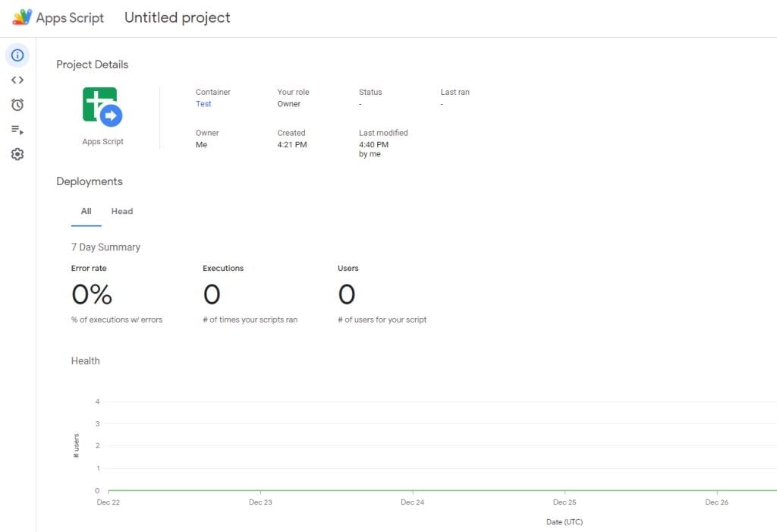Open the Editor code brackets icon

click(17, 80)
